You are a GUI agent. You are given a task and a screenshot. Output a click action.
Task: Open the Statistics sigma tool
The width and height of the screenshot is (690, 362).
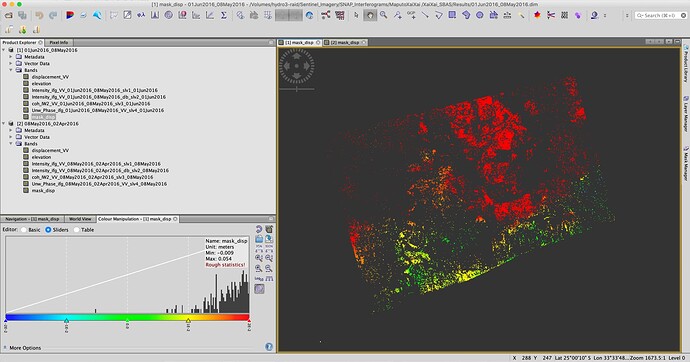click(x=224, y=15)
